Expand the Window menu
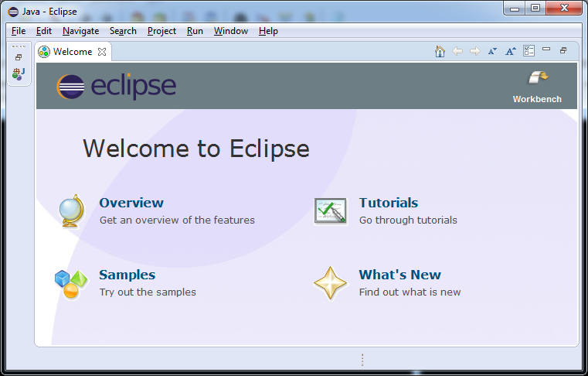The width and height of the screenshot is (588, 376). pos(230,31)
